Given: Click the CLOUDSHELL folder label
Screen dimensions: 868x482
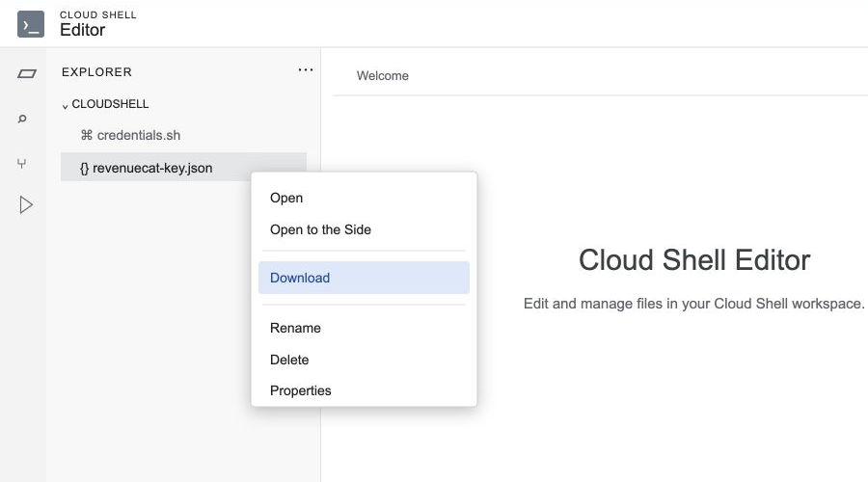Looking at the screenshot, I should (x=110, y=104).
